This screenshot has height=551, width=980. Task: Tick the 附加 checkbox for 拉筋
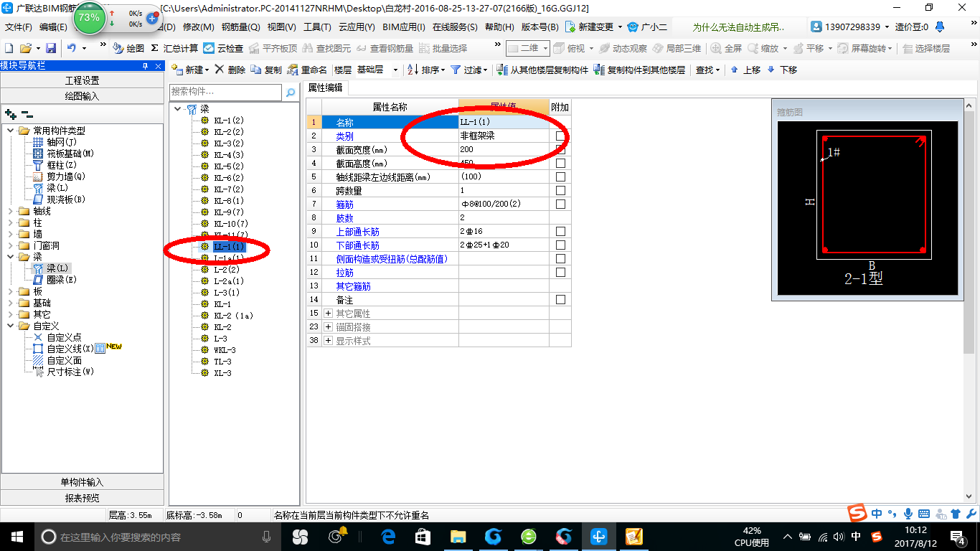pos(560,272)
